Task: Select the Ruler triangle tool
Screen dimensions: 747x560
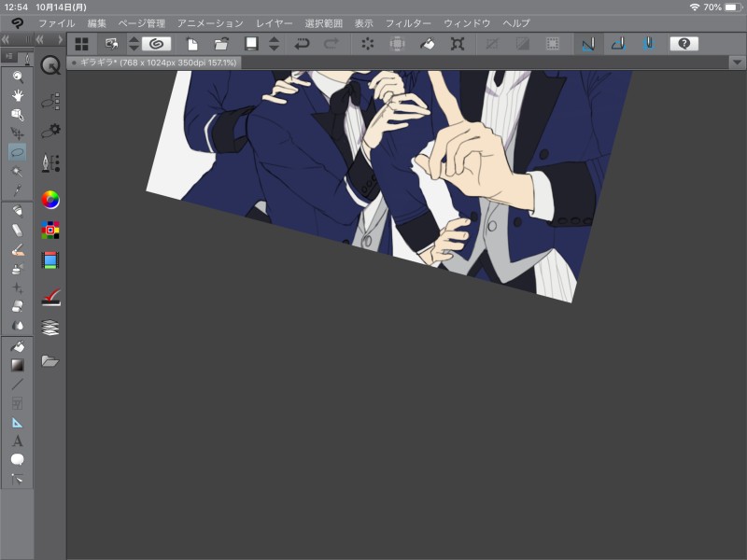Action: [x=17, y=423]
